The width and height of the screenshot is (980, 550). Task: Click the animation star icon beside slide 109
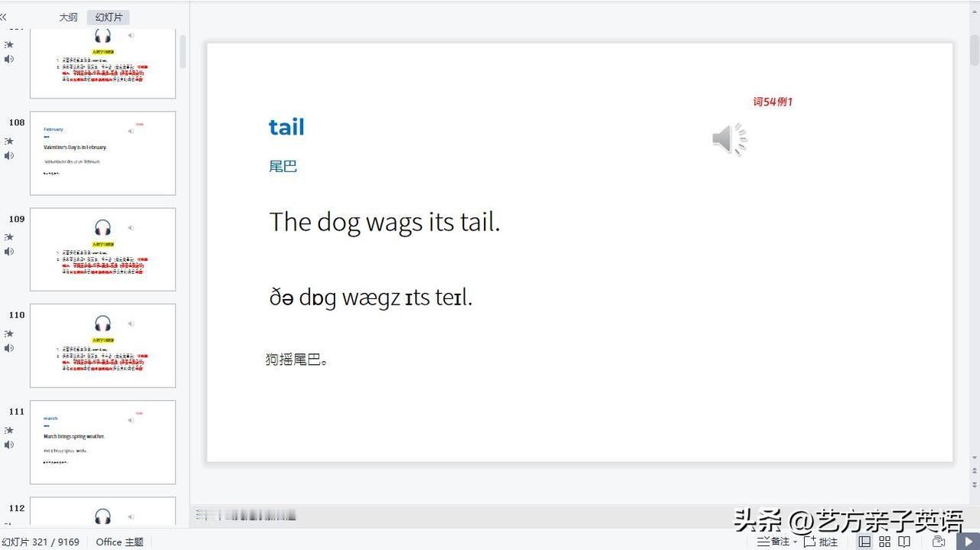9,237
